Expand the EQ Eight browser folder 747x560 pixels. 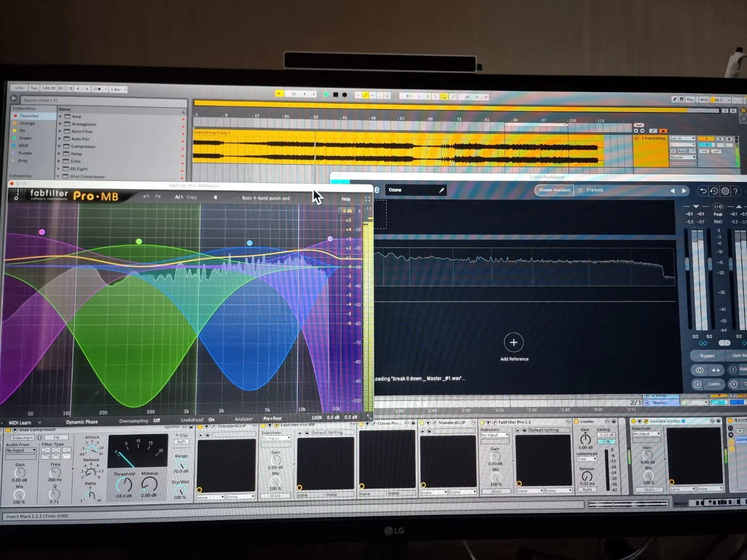[59, 169]
